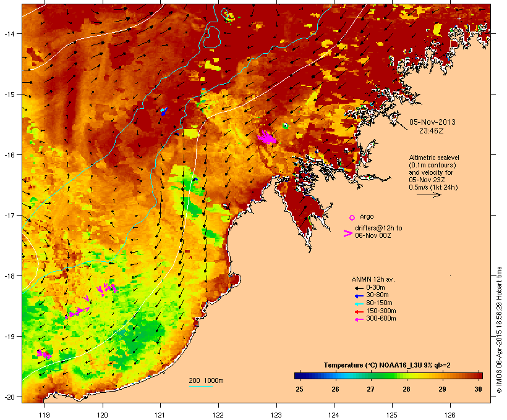Click the '150-300m' depth label
Screen dimensions: 507x420
pyautogui.click(x=381, y=311)
